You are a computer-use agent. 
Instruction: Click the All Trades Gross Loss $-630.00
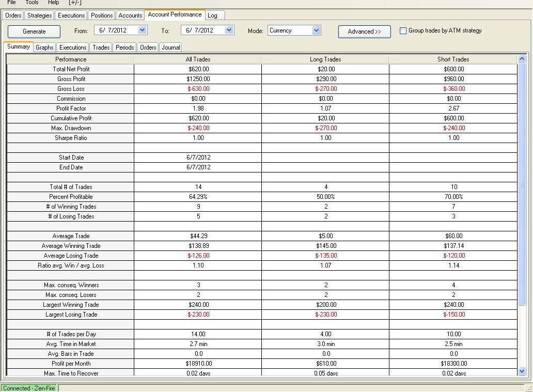[198, 89]
